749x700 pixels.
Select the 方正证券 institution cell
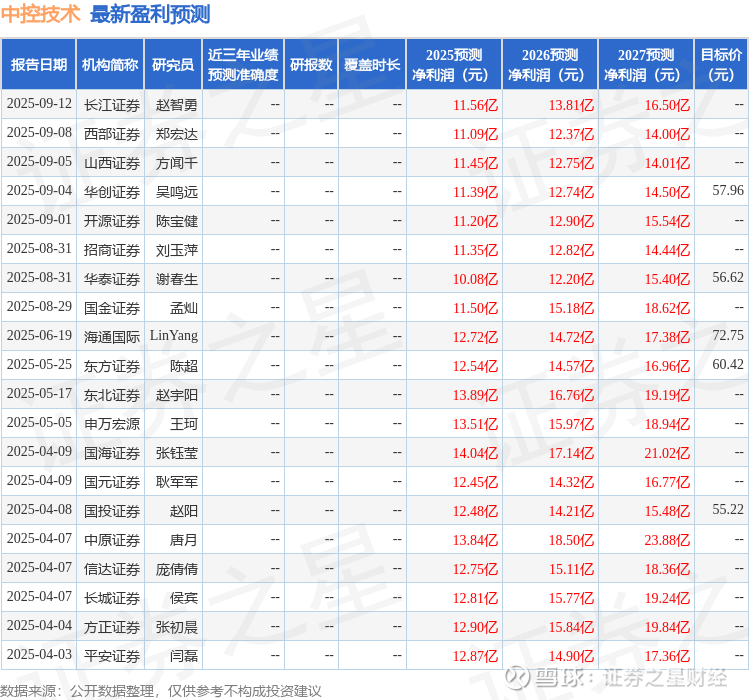112,627
